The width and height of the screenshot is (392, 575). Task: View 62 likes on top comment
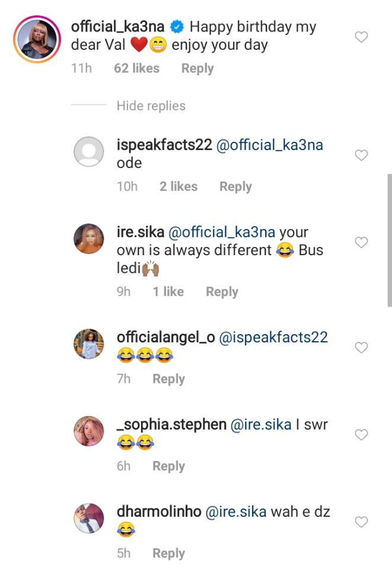tap(136, 68)
